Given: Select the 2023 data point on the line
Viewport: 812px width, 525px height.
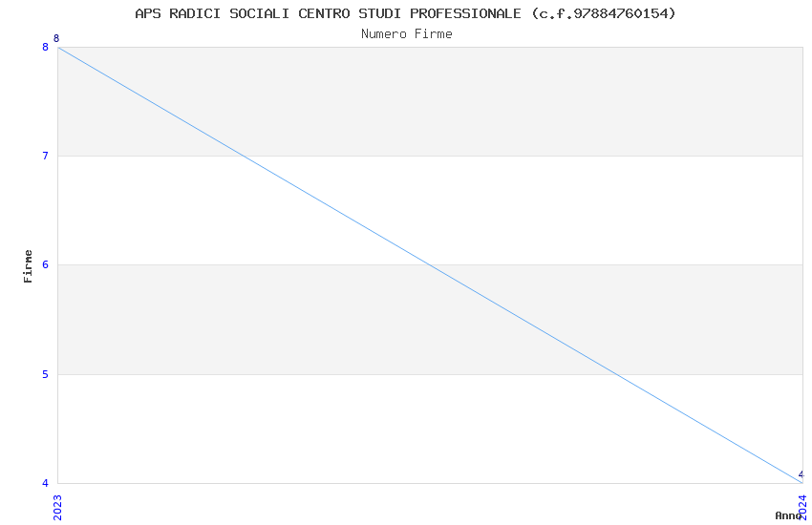Looking at the screenshot, I should [x=58, y=47].
